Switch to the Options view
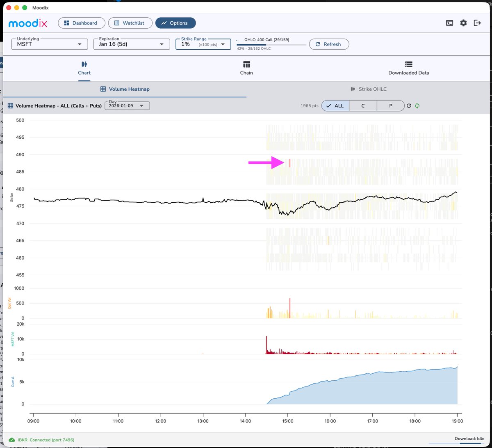This screenshot has width=492, height=448. point(175,23)
